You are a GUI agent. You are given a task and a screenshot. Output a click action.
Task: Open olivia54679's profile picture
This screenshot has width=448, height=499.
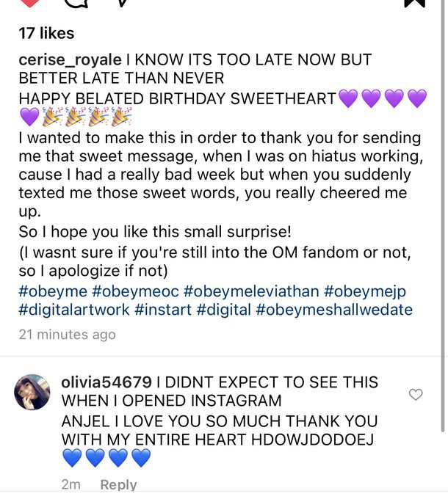click(x=32, y=392)
